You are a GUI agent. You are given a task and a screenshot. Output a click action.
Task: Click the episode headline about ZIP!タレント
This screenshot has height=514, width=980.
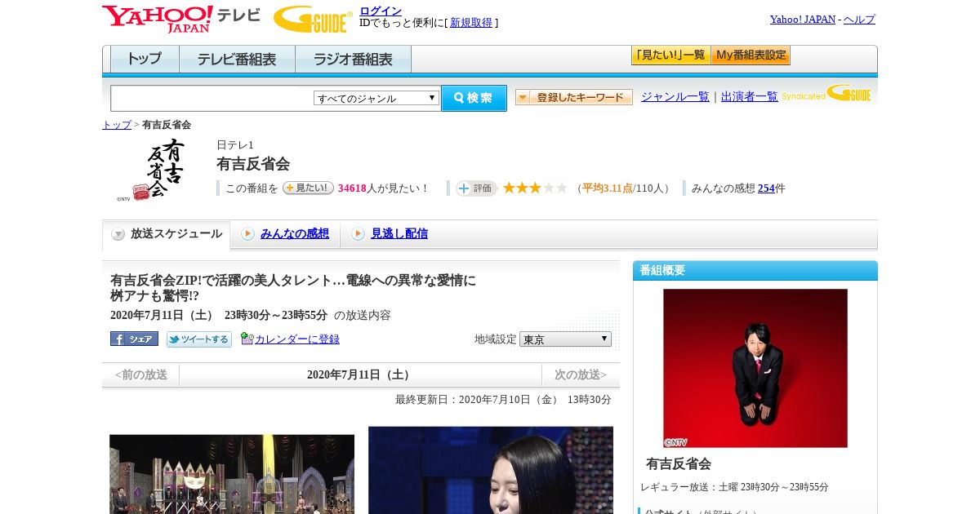(x=293, y=288)
